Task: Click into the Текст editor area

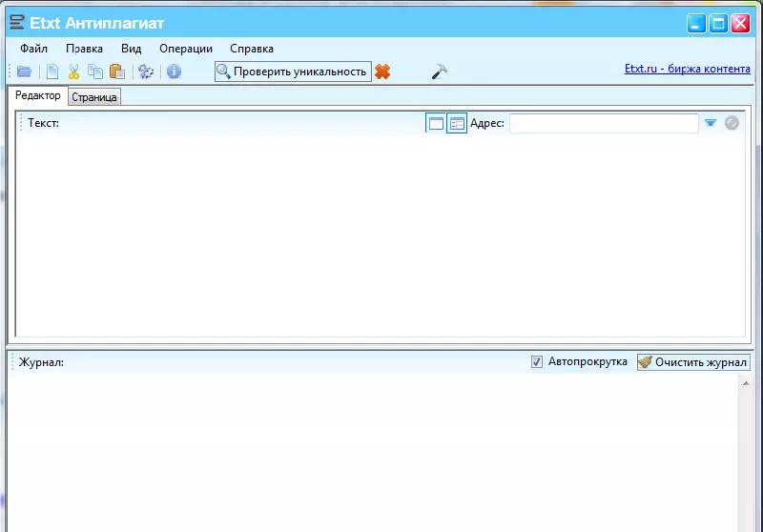Action: pos(380,235)
